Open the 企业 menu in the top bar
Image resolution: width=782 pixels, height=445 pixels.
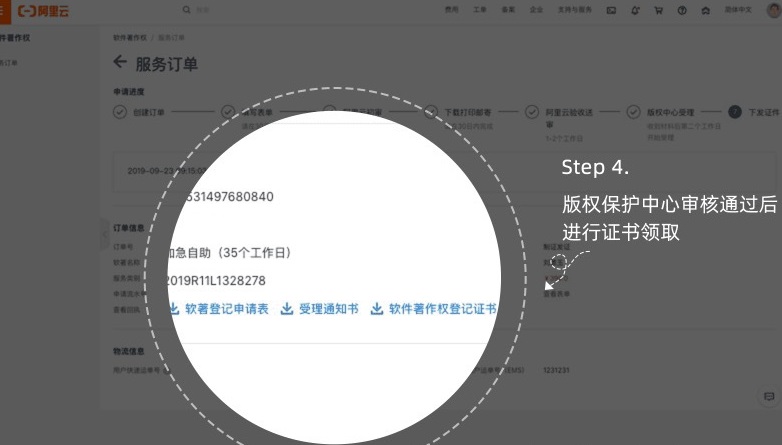[537, 9]
